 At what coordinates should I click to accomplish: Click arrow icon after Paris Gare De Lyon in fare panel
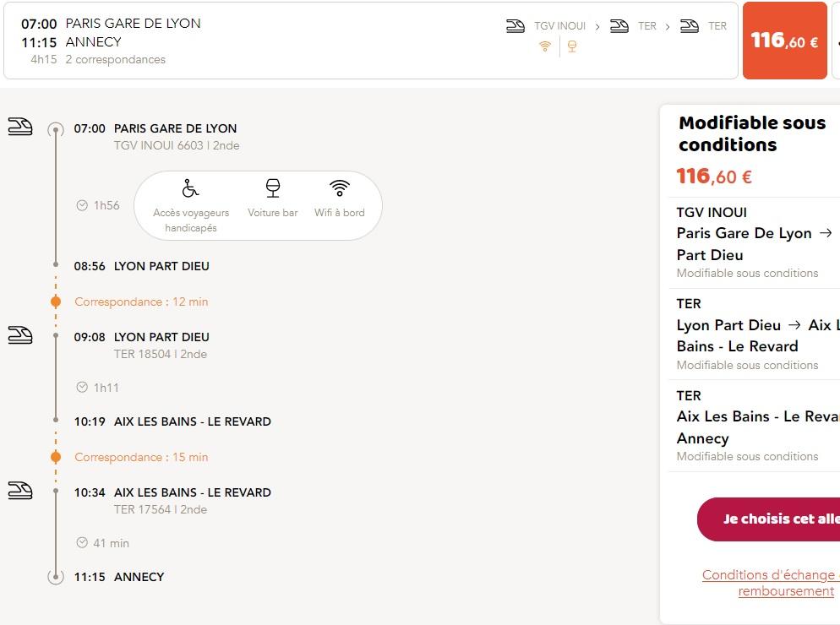pos(826,233)
